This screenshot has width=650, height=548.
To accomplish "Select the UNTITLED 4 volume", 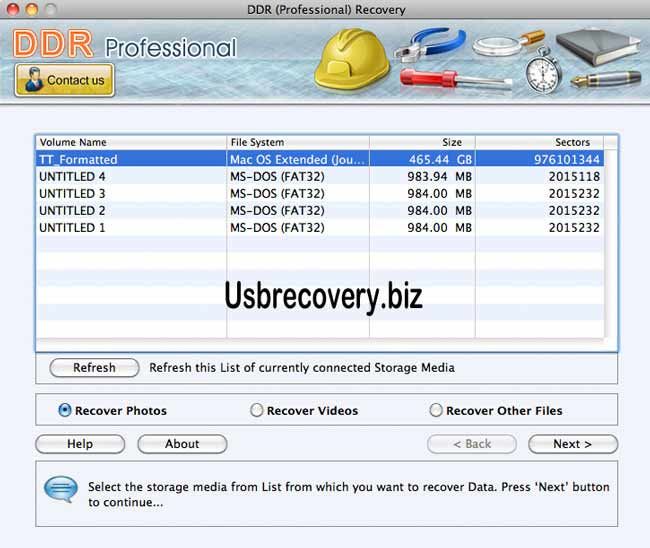I will pyautogui.click(x=320, y=177).
